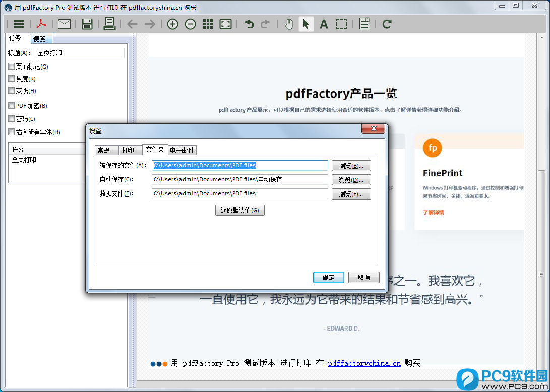The height and width of the screenshot is (392, 550).
Task: Switch to the 任务 panel tab
Action: pyautogui.click(x=17, y=38)
